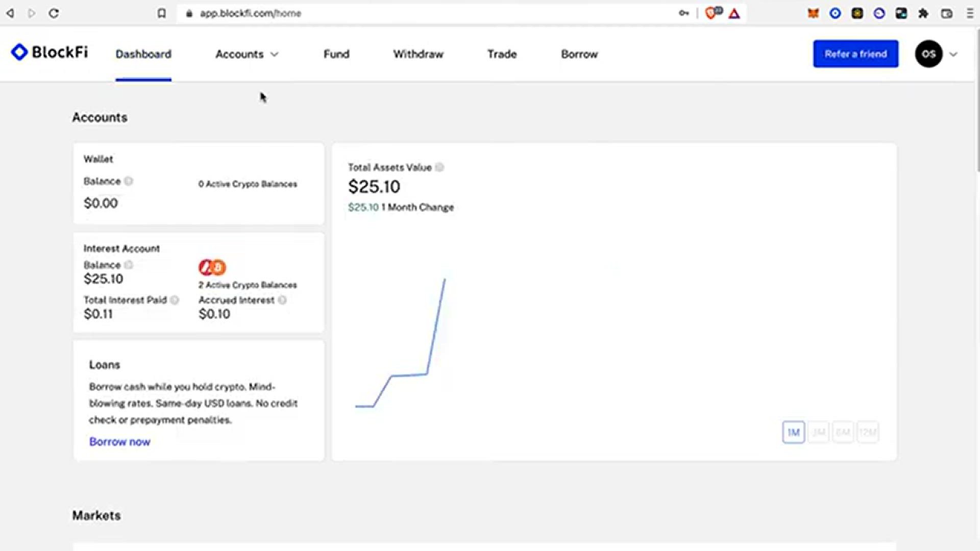This screenshot has height=551, width=980.
Task: Go back using the browser back arrow
Action: [10, 13]
